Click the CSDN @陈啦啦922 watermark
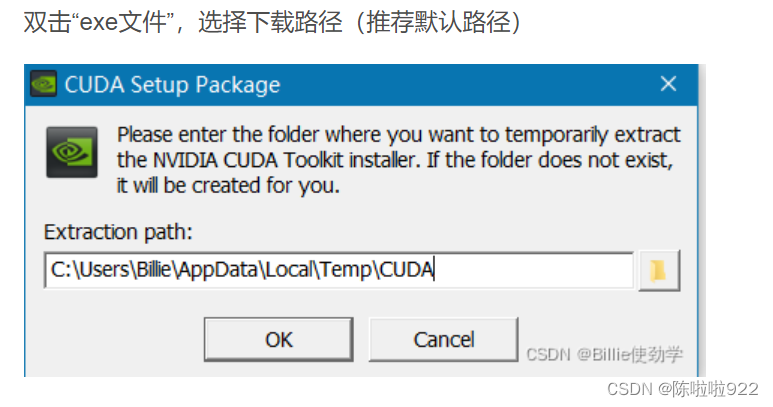Image resolution: width=773 pixels, height=407 pixels. pos(682,389)
